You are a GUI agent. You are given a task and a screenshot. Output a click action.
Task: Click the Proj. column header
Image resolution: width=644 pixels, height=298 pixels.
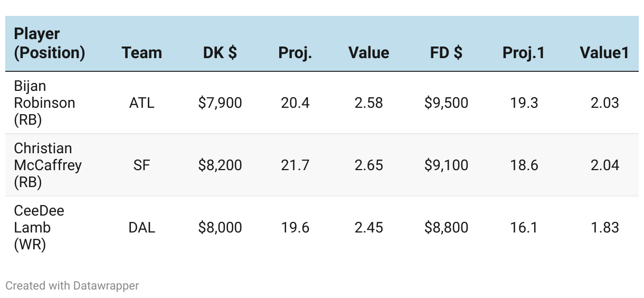tap(295, 53)
